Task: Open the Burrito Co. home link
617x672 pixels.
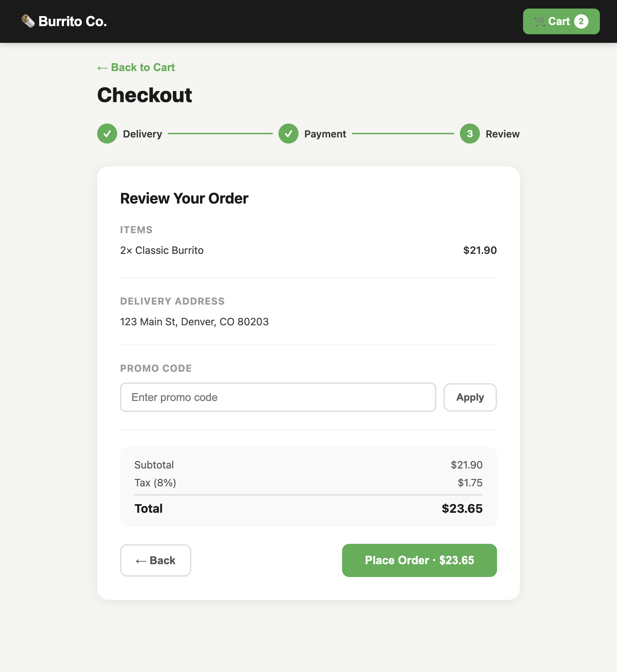Action: pos(64,21)
